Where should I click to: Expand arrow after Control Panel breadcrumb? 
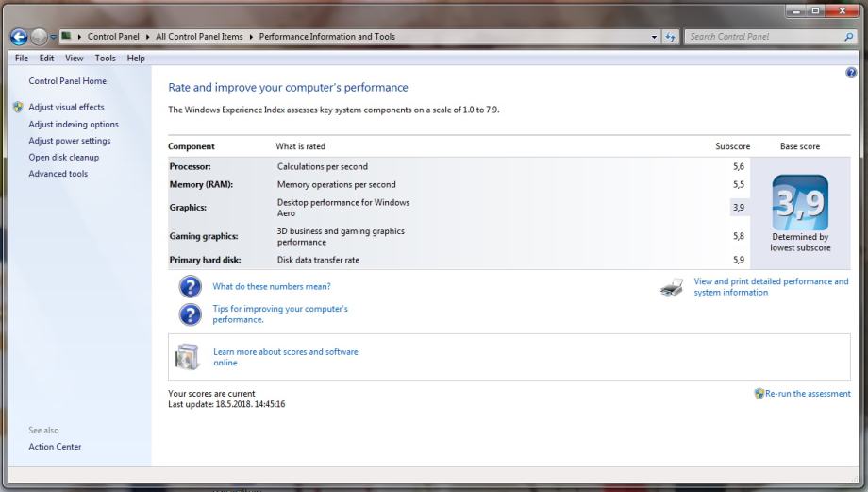[148, 37]
